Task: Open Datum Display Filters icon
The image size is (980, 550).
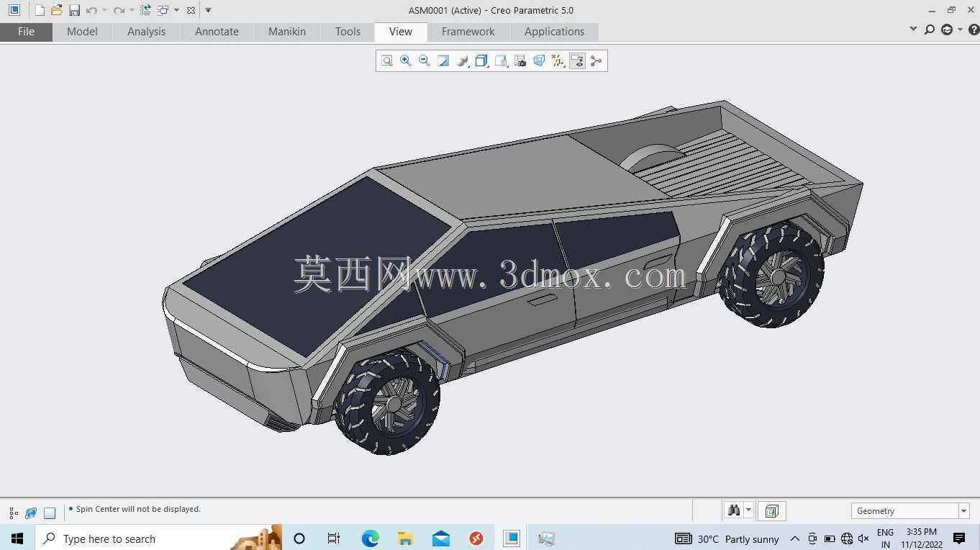Action: (558, 61)
